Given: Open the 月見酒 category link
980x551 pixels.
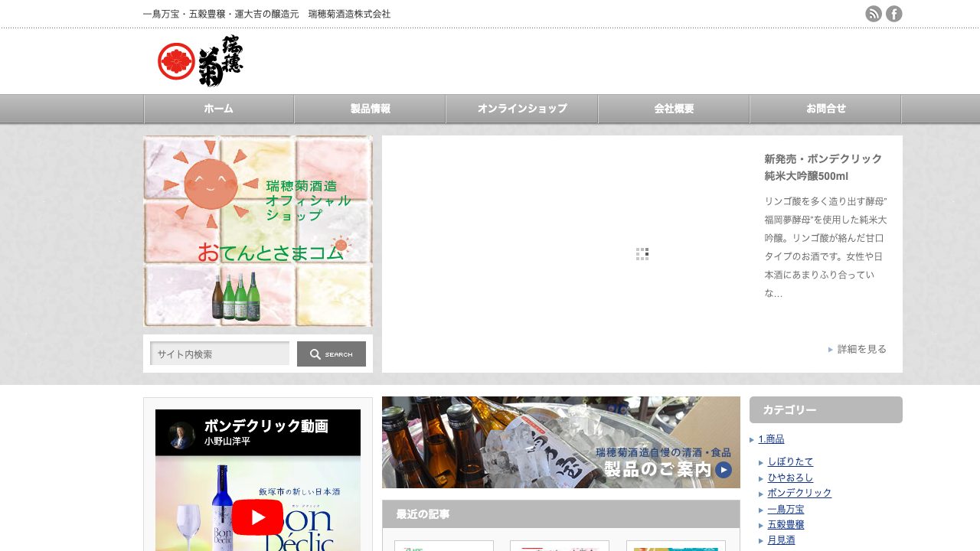Looking at the screenshot, I should [781, 540].
